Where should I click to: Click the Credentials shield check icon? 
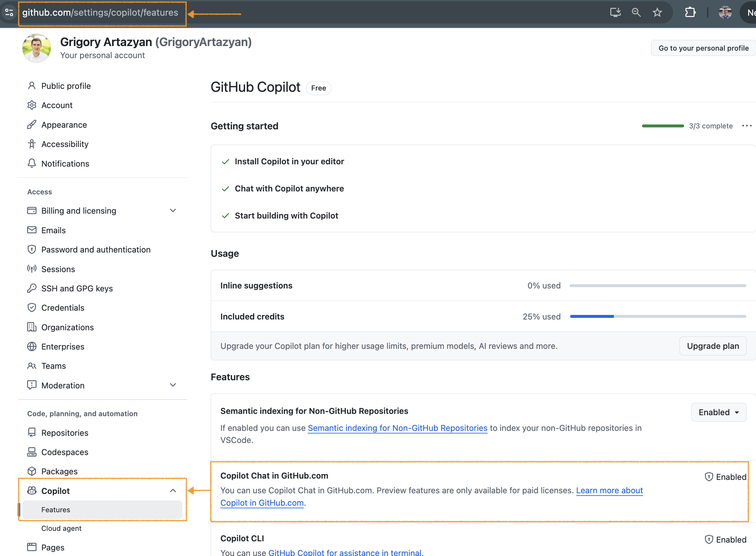(32, 308)
